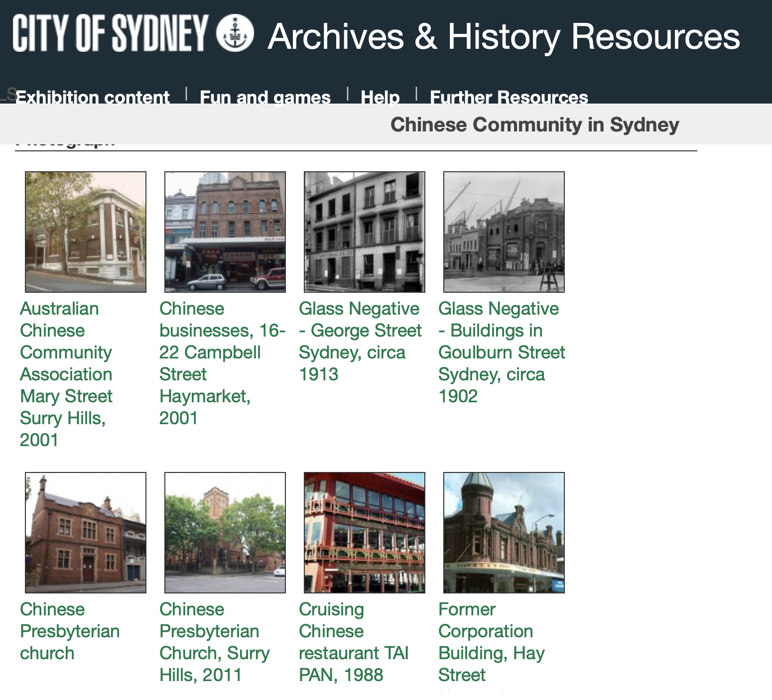Follow the Goulburn Street circa 1902 link
The height and width of the screenshot is (700, 772).
click(x=501, y=352)
